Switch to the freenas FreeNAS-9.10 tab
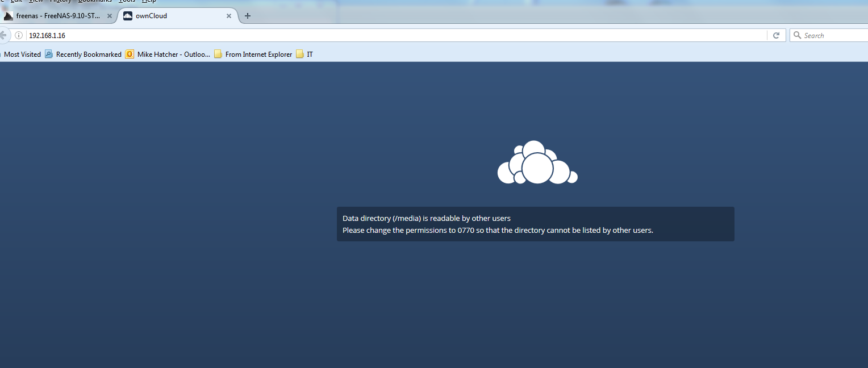Screen dimensions: 868x368 pyautogui.click(x=57, y=16)
